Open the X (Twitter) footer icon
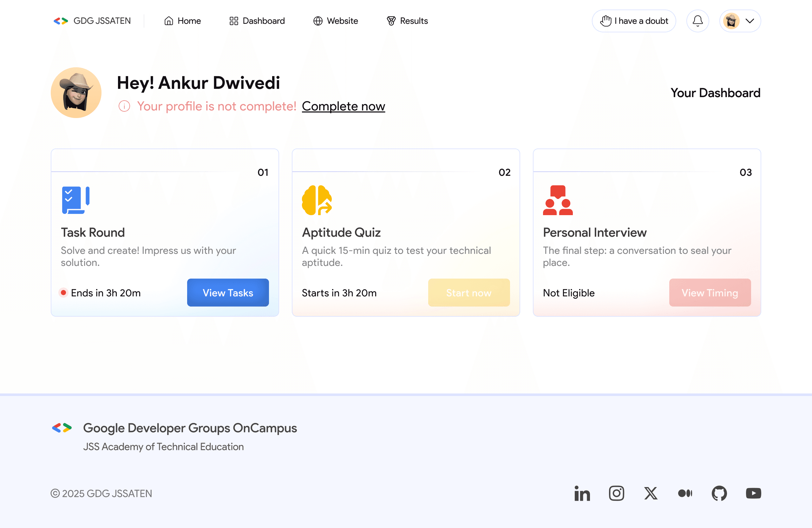 [x=651, y=493]
